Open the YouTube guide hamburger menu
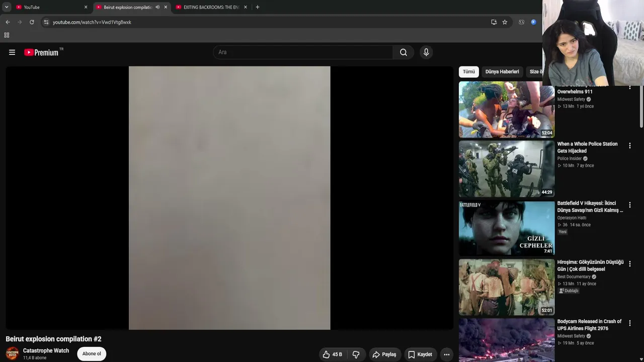Viewport: 644px width, 362px height. point(12,52)
